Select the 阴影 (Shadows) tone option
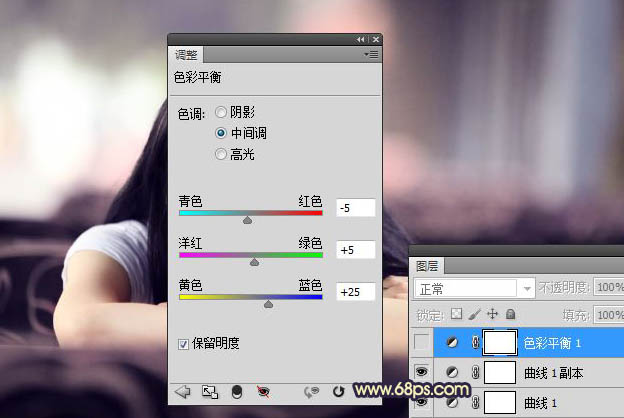 [x=221, y=113]
